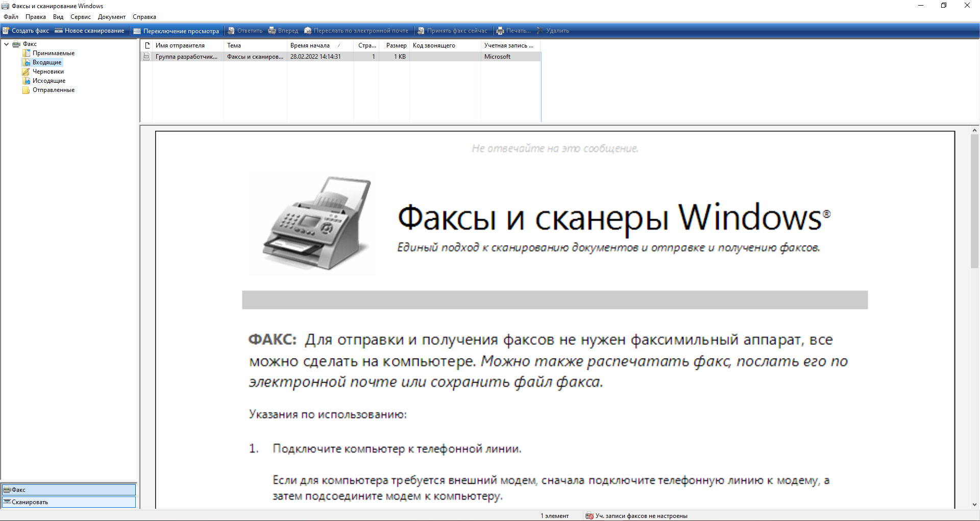
Task: Sort by the Имя отправителя column
Action: click(x=188, y=45)
